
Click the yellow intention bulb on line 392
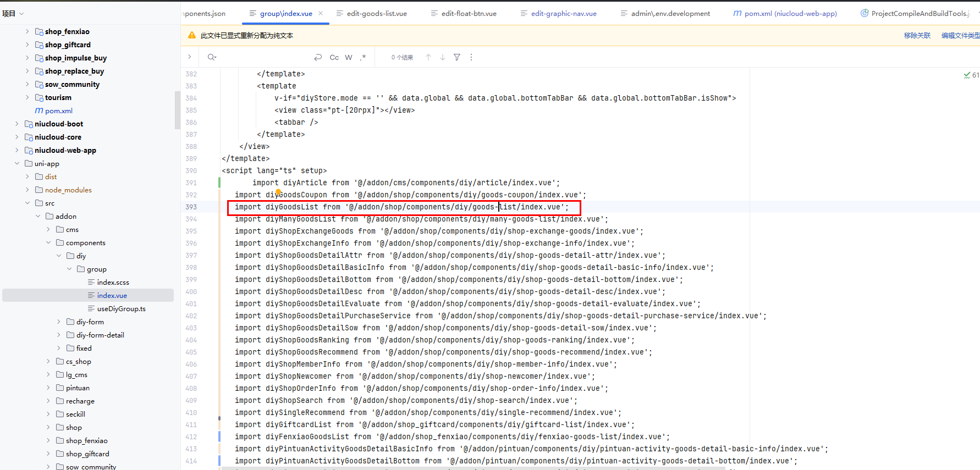[278, 192]
